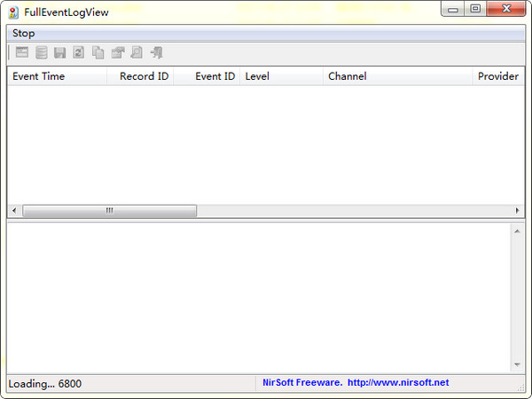Viewport: 532px width, 399px height.
Task: Open the Properties toolbar icon
Action: click(117, 53)
